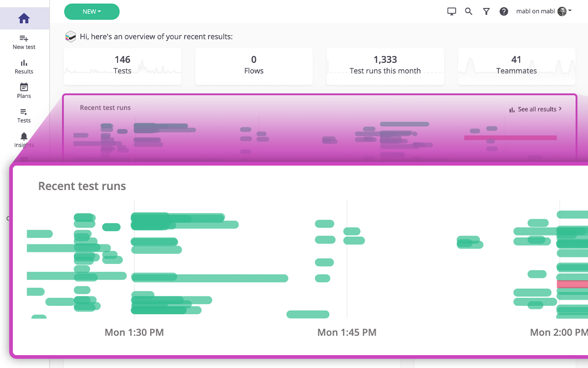Click the 41 Teammates sparkline graph

click(516, 66)
